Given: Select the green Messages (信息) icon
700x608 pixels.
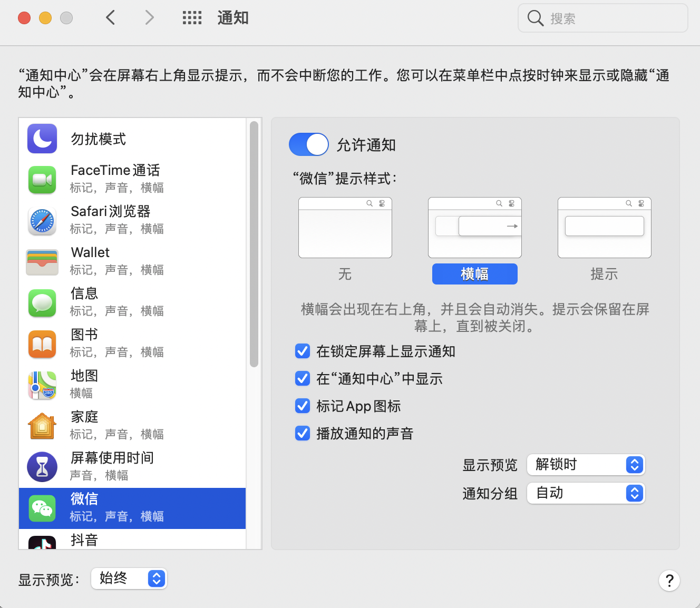Looking at the screenshot, I should (42, 303).
